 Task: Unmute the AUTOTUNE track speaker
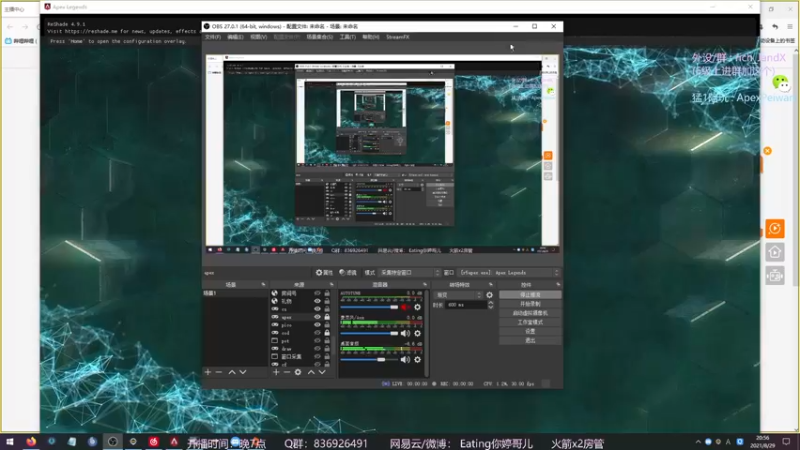click(405, 307)
